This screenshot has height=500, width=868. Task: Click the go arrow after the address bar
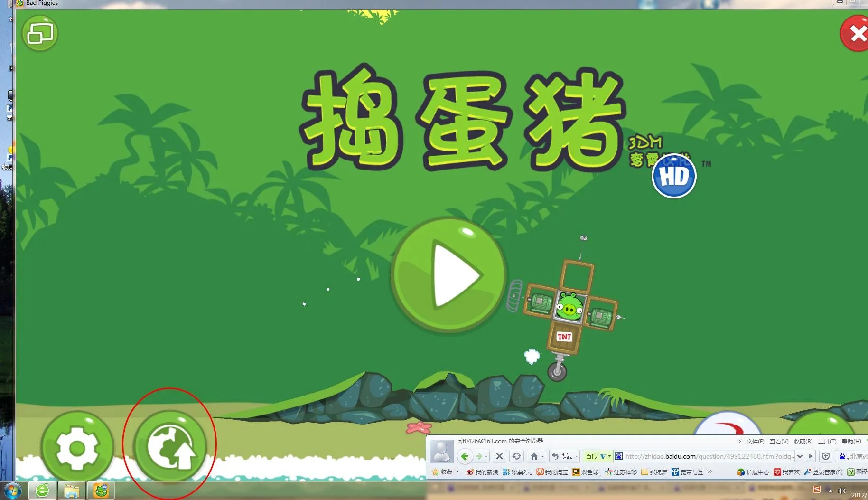[811, 456]
